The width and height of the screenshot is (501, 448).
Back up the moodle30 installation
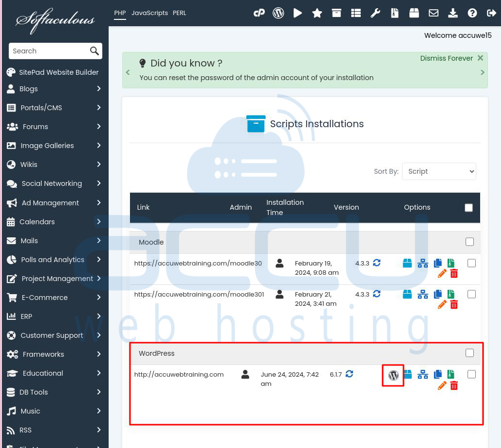click(451, 263)
